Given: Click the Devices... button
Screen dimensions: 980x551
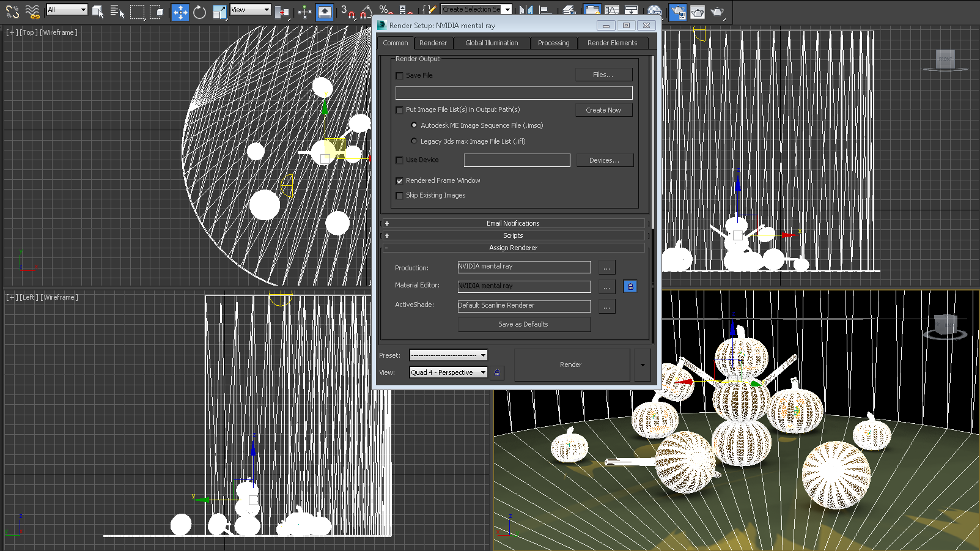Looking at the screenshot, I should click(605, 160).
